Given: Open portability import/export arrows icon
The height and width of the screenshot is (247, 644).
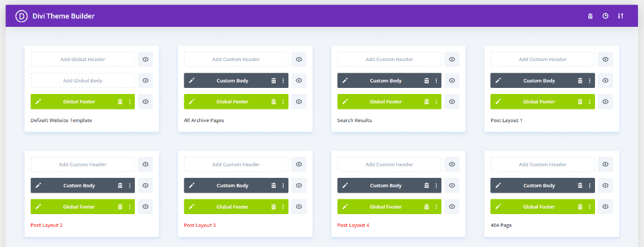Looking at the screenshot, I should click(x=621, y=16).
